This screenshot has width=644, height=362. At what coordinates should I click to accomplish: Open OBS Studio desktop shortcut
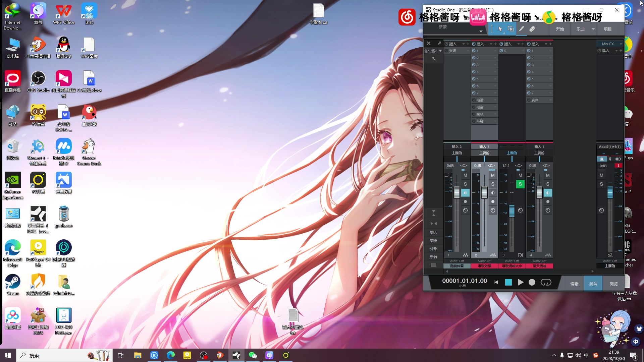pyautogui.click(x=38, y=81)
